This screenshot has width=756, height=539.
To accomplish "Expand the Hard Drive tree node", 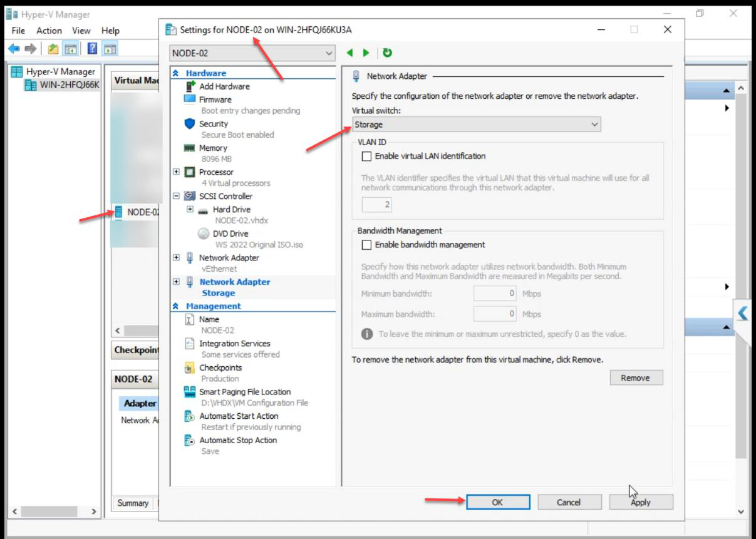I will tap(190, 209).
